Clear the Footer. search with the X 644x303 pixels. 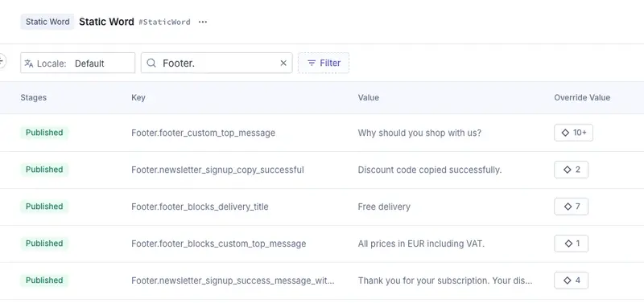pyautogui.click(x=283, y=63)
